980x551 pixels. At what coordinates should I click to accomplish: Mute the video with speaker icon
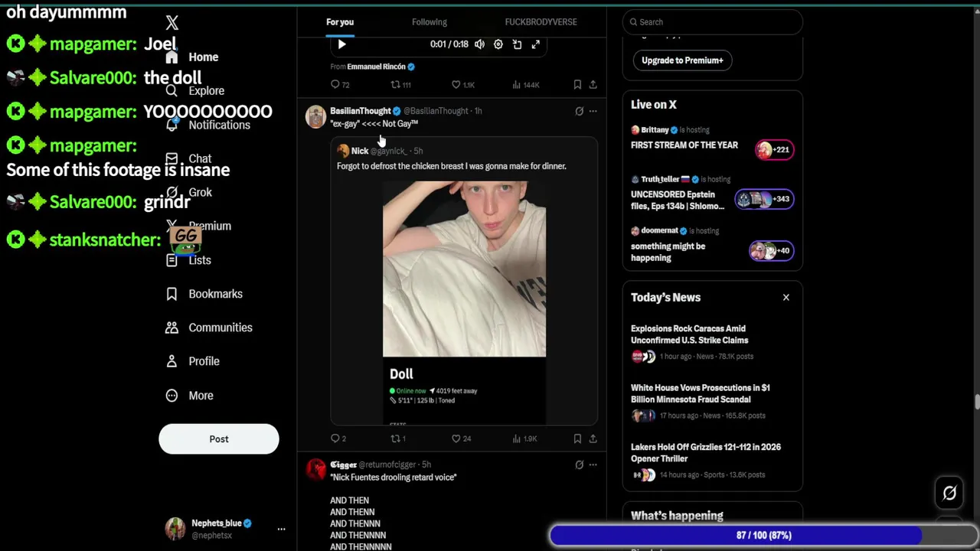(x=479, y=44)
